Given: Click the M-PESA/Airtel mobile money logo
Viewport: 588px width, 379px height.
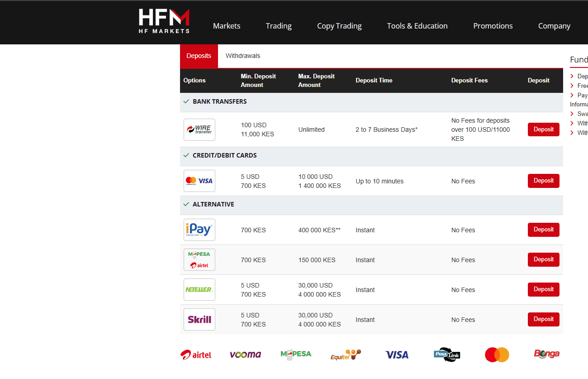Looking at the screenshot, I should click(199, 259).
